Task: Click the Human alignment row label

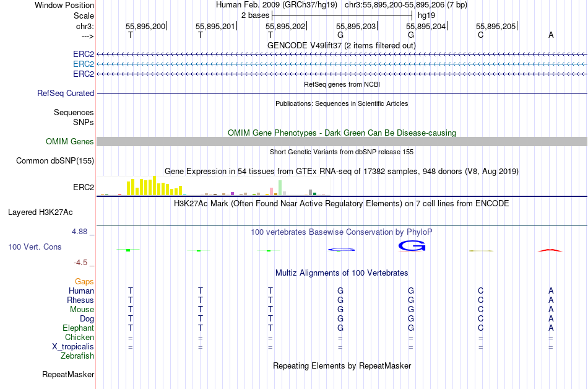Action: [x=81, y=291]
